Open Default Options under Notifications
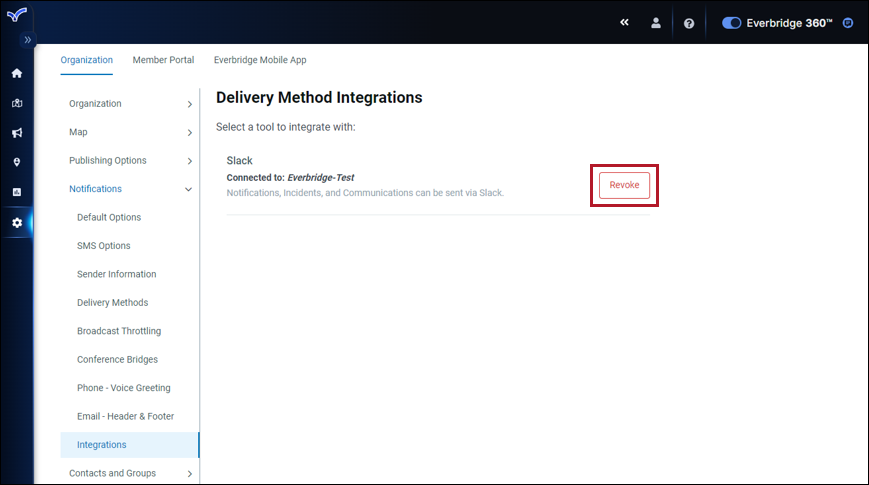Image resolution: width=869 pixels, height=485 pixels. [x=109, y=217]
